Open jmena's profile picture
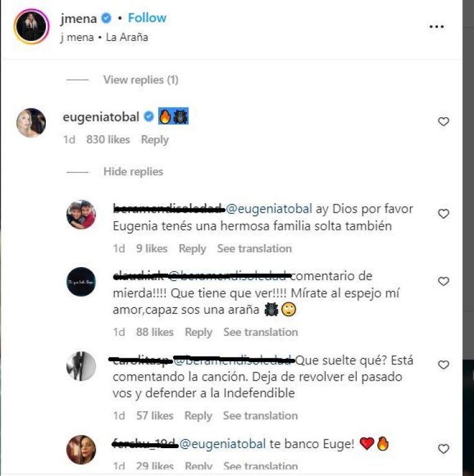This screenshot has width=474, height=476. point(31,27)
